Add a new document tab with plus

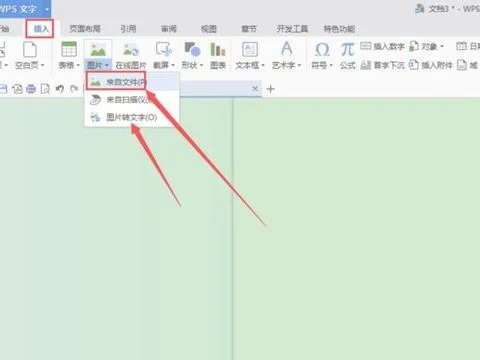click(x=271, y=89)
